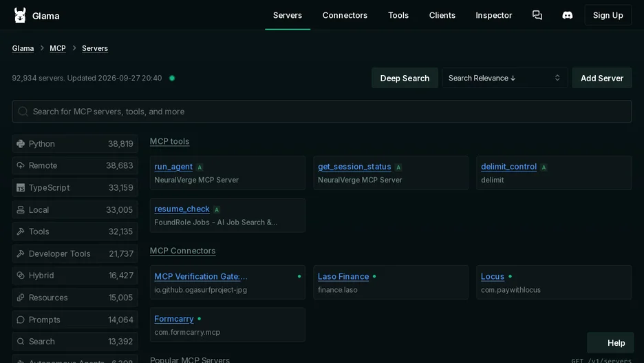Open the Connectors tab
This screenshot has height=363, width=644.
pyautogui.click(x=345, y=15)
